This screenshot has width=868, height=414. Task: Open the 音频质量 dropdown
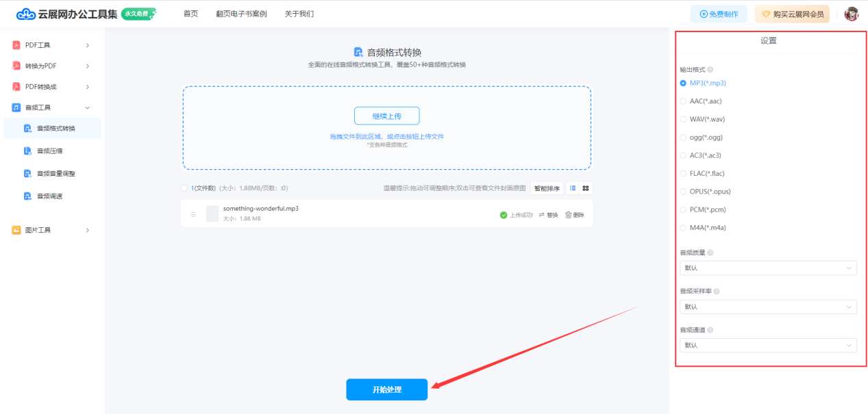point(768,268)
